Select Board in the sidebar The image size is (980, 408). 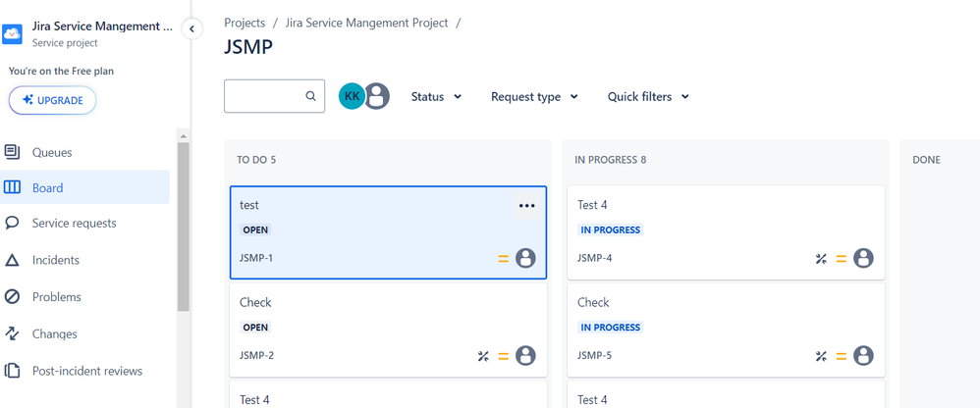(84, 187)
